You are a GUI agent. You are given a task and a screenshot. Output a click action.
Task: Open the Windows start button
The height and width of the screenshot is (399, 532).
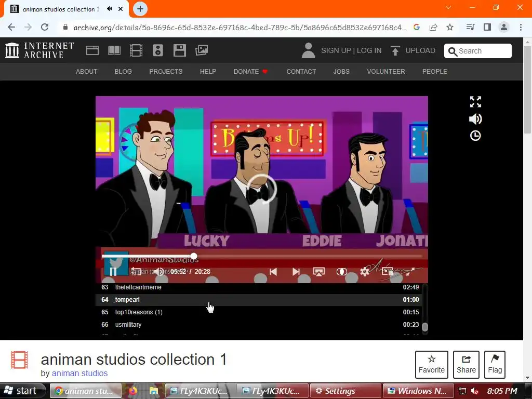point(22,391)
